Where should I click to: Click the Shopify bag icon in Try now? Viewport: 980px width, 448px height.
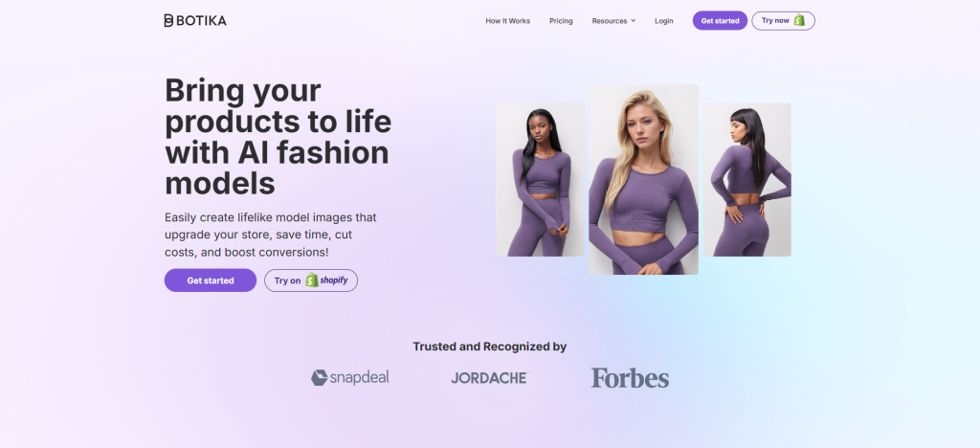coord(799,21)
